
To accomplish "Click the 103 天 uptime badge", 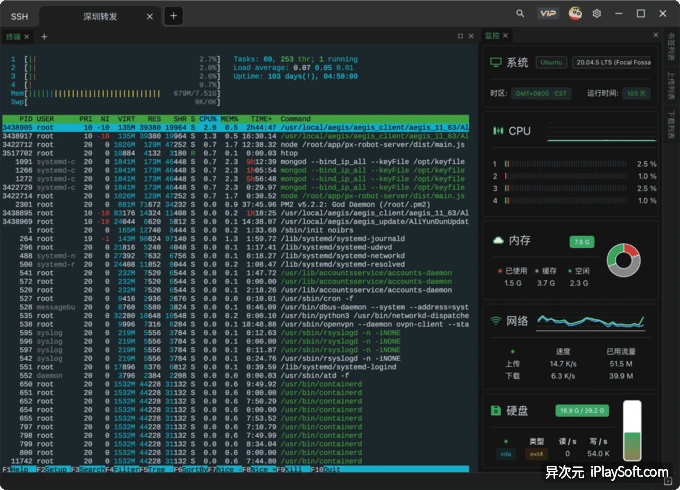I will tap(636, 93).
